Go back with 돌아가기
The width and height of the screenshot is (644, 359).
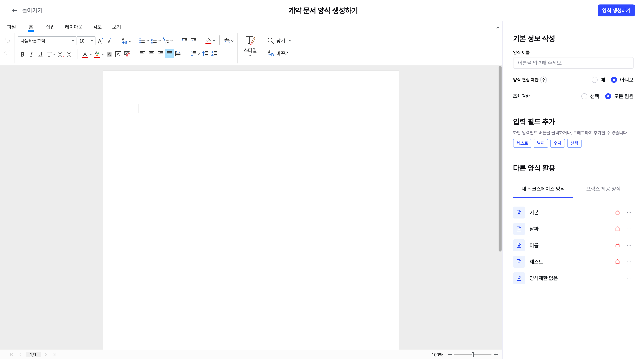pyautogui.click(x=27, y=10)
